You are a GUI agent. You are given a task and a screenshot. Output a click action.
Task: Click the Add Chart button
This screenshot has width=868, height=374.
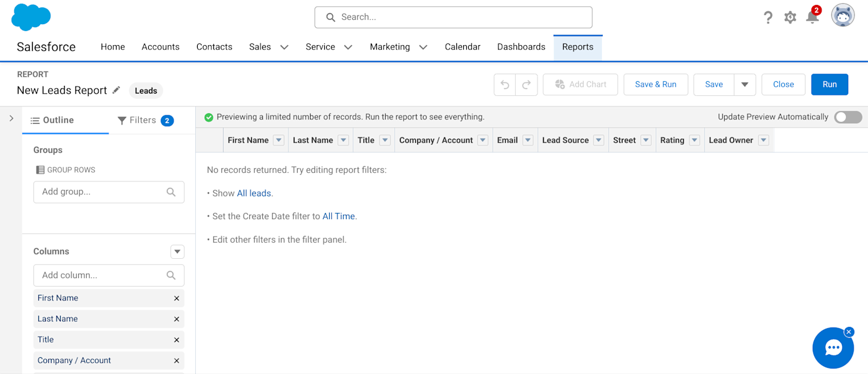tap(580, 85)
